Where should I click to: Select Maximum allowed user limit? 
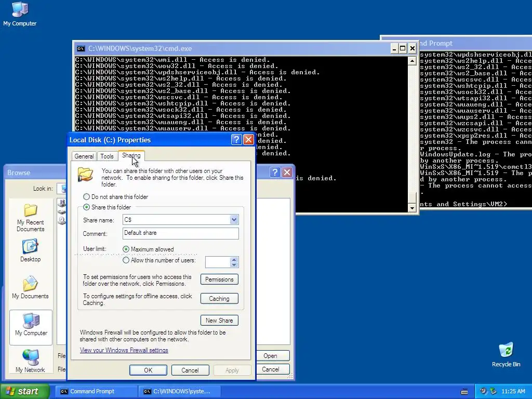126,249
